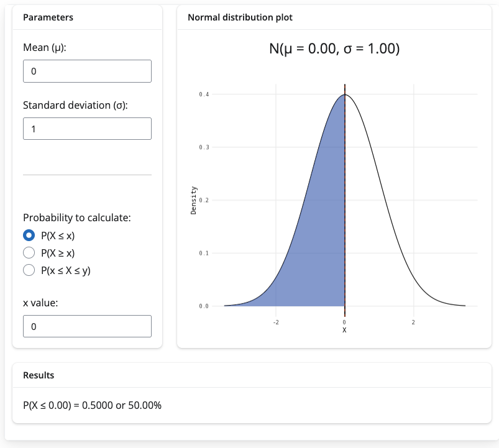Screen dimensions: 499x448
Task: Click the Parameters panel header
Action: click(x=48, y=17)
